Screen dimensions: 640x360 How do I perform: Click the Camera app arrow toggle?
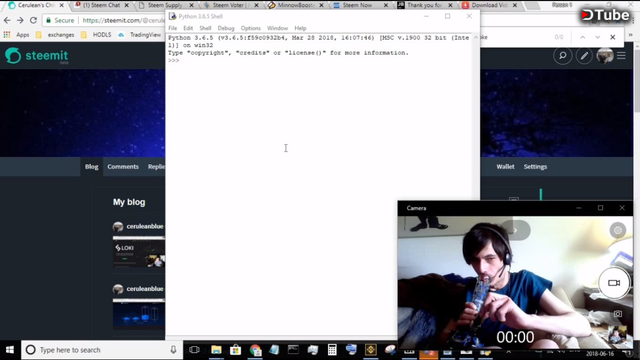[516, 230]
